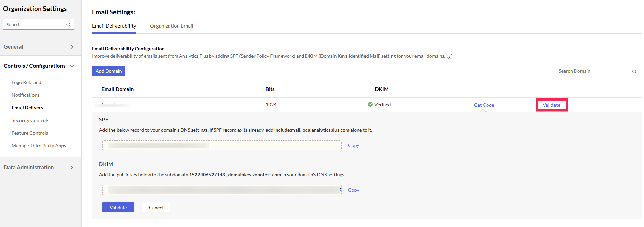Copy the DKIM public key
The height and width of the screenshot is (227, 644).
pyautogui.click(x=354, y=190)
